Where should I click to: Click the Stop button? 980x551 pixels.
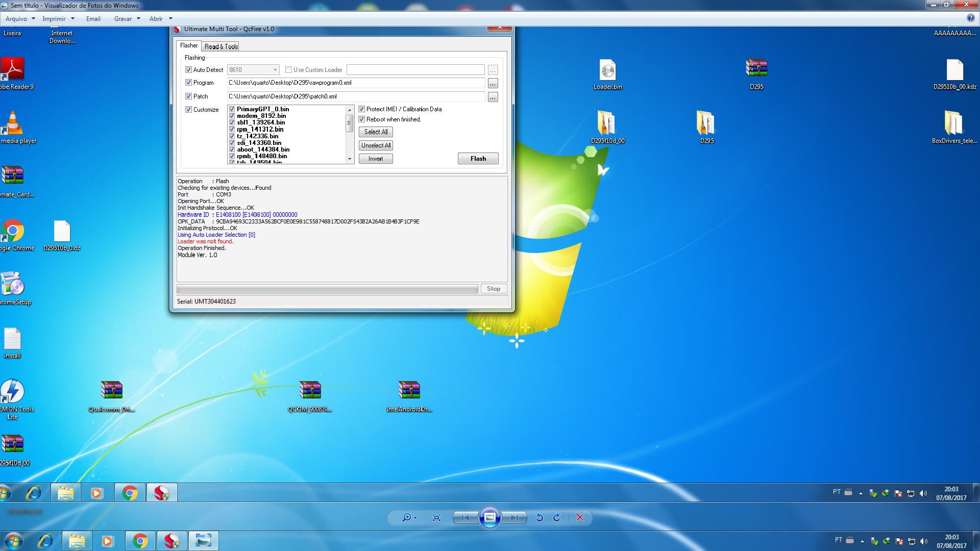coord(494,289)
